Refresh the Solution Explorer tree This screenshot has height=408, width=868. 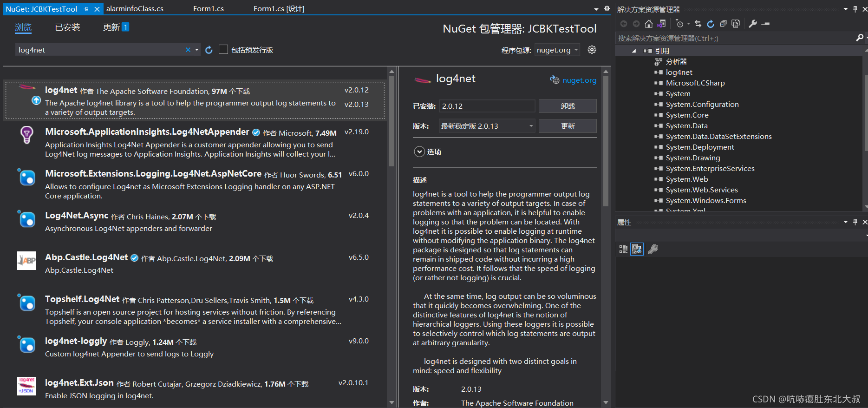tap(711, 24)
